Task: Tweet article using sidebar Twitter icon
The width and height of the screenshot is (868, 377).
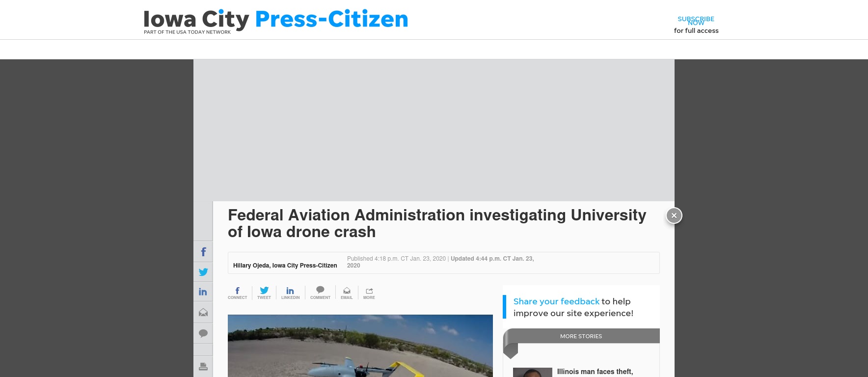Action: (x=203, y=272)
